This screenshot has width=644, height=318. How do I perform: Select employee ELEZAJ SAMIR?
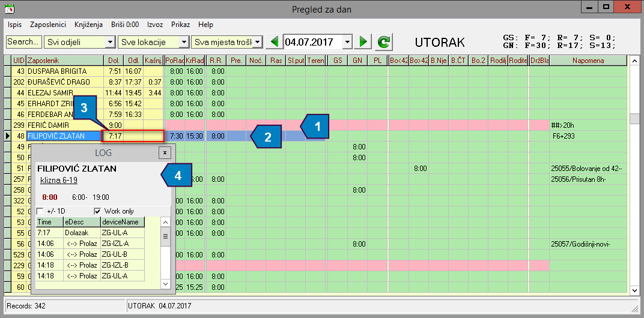65,93
